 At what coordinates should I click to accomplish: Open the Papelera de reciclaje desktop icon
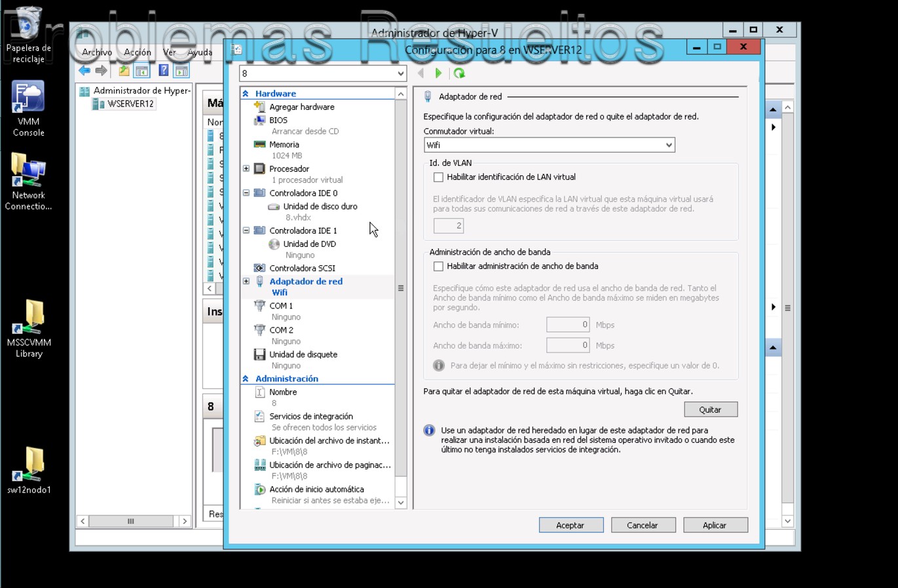pos(28,35)
